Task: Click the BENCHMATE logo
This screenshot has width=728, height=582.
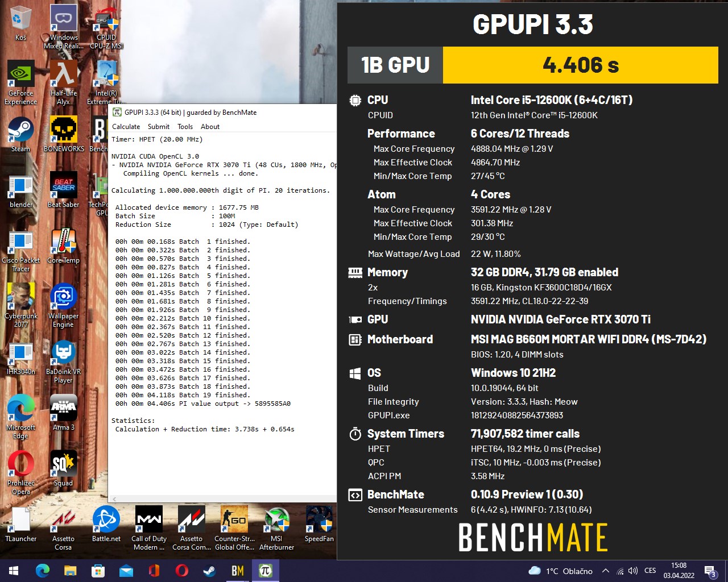Action: pos(533,538)
